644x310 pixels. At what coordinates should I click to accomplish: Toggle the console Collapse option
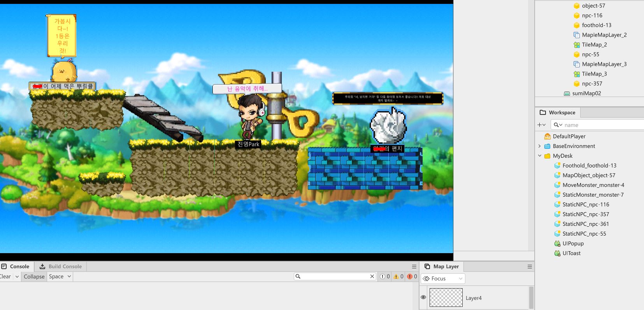(34, 277)
